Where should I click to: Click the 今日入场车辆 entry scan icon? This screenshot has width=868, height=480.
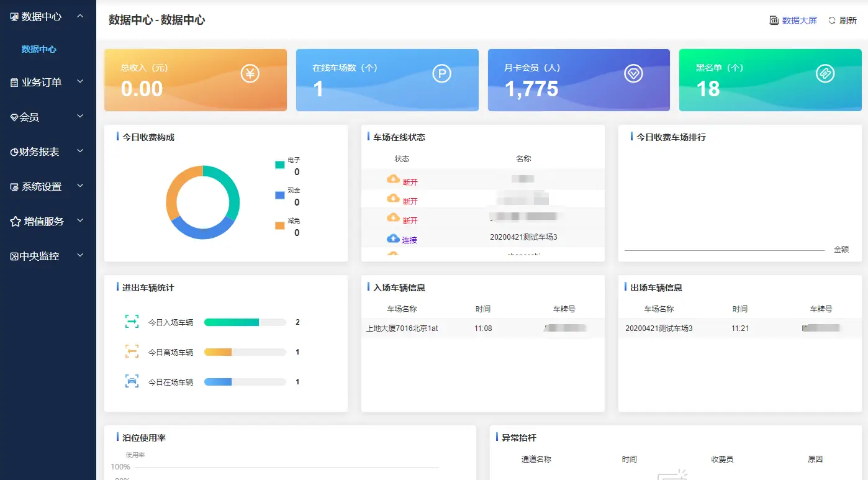coord(132,322)
